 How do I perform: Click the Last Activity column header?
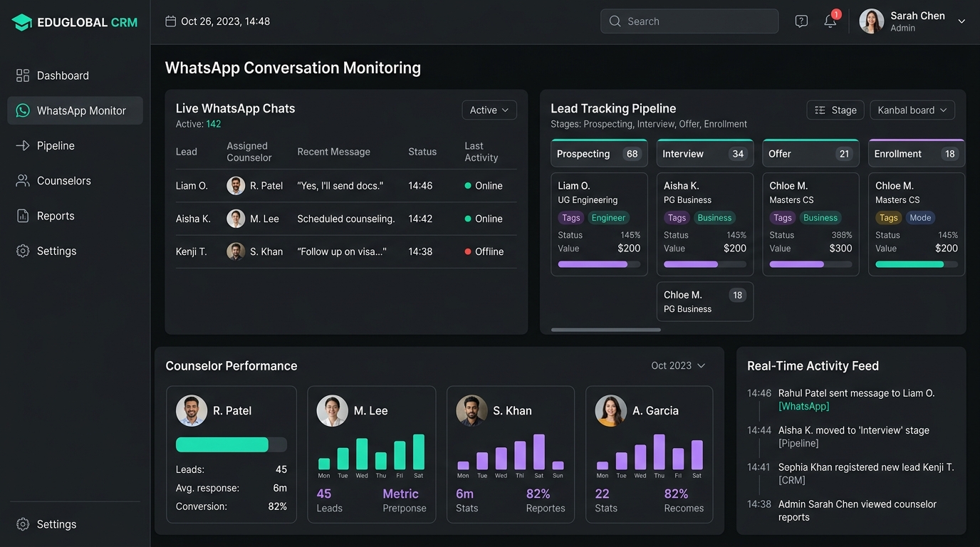point(481,152)
